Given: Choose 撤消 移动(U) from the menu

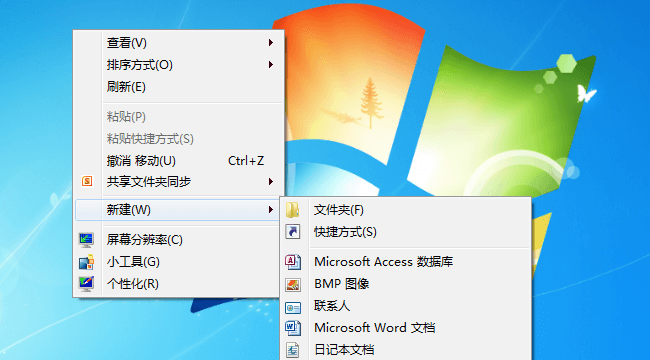Looking at the screenshot, I should pos(178,161).
